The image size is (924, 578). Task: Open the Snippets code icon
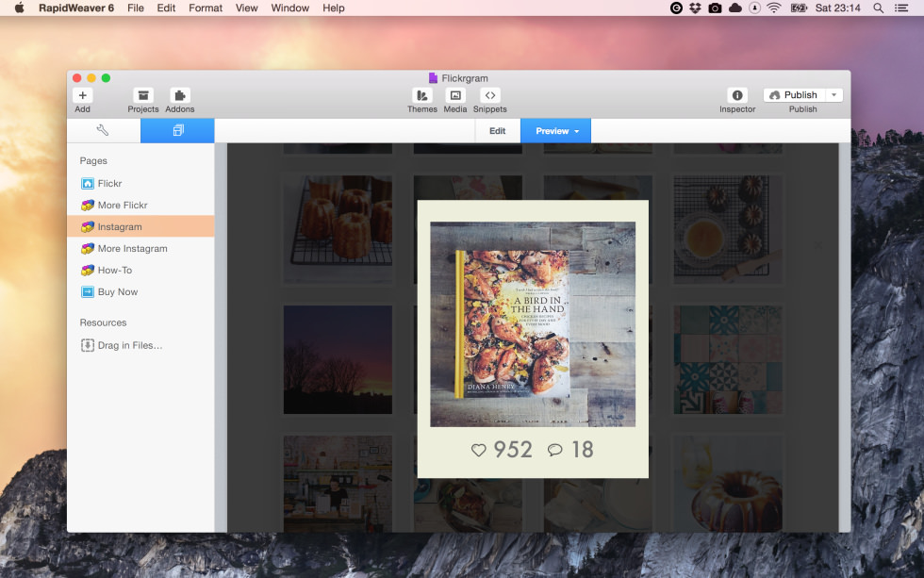tap(489, 95)
